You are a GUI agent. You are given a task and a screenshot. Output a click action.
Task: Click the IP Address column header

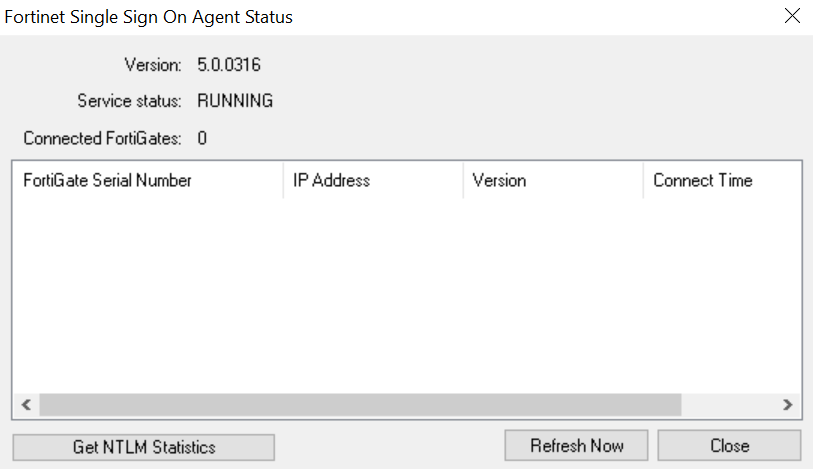(x=373, y=180)
